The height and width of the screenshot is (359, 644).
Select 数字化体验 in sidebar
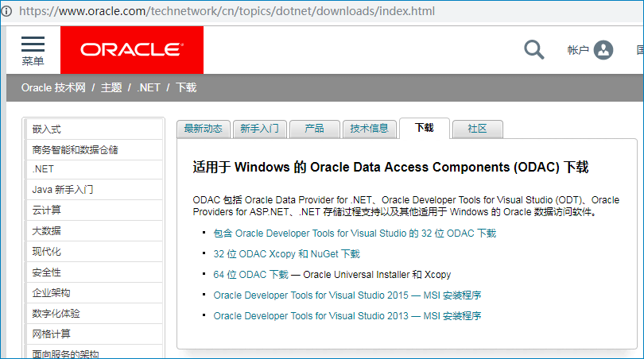(94, 314)
